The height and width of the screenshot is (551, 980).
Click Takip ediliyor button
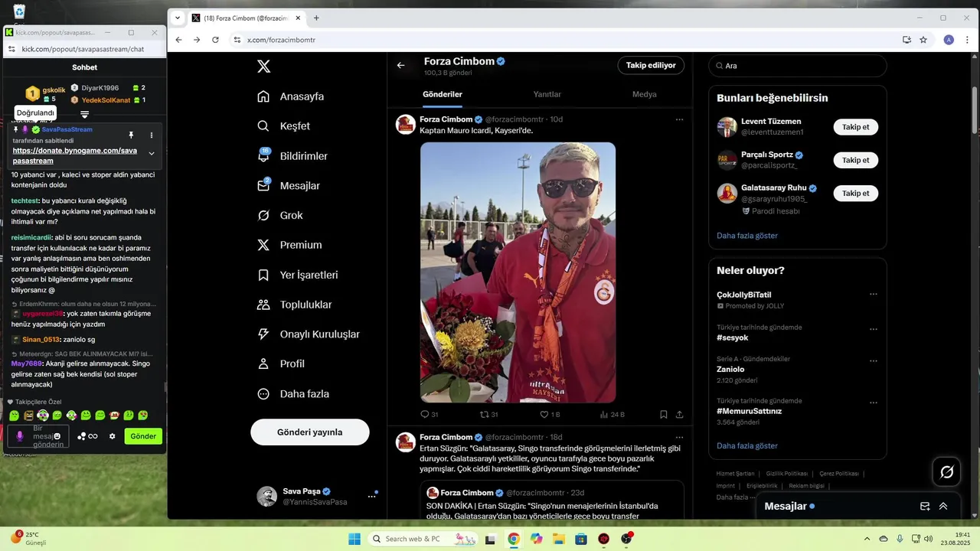[651, 65]
